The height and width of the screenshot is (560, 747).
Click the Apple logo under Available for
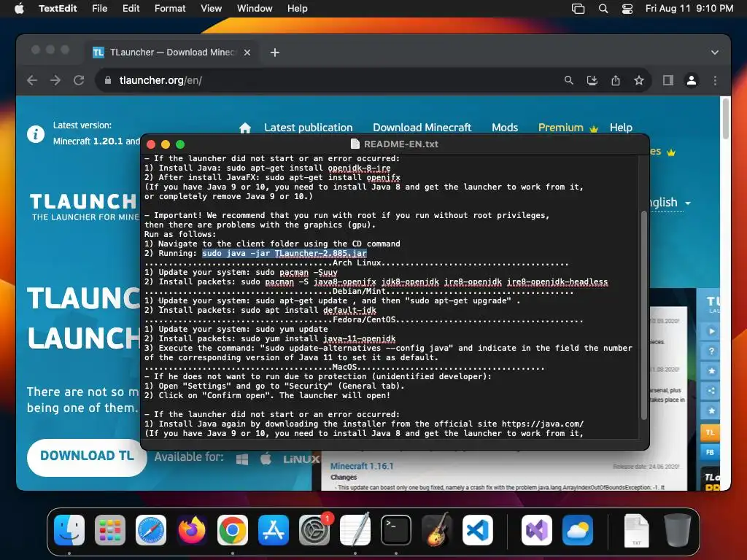(x=266, y=459)
